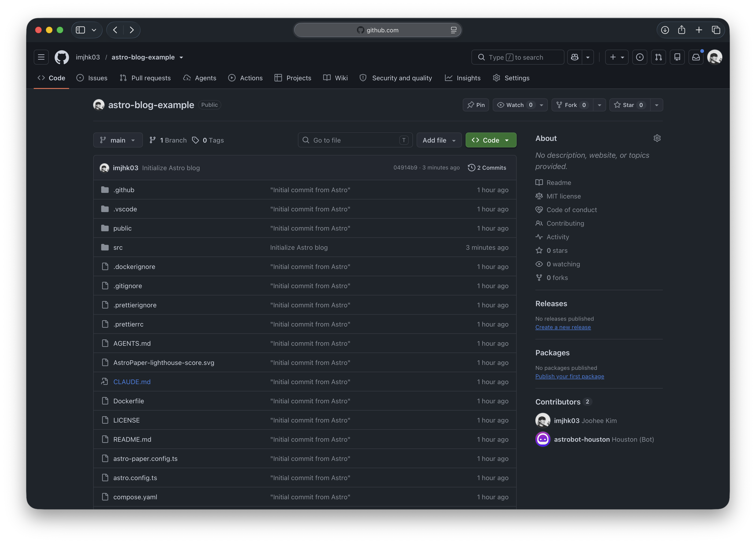
Task: Switch to the Issues tab
Action: 92,78
